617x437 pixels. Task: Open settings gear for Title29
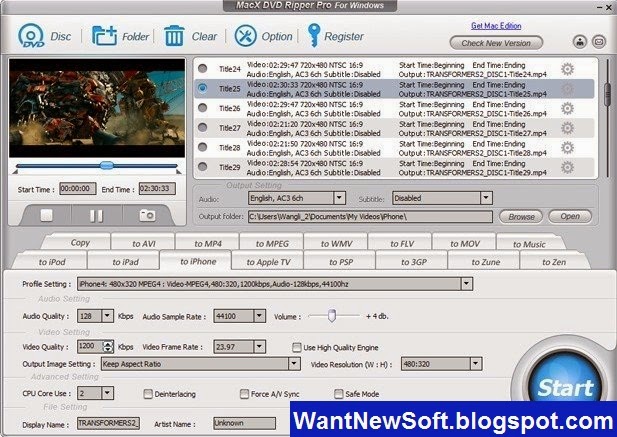(567, 168)
